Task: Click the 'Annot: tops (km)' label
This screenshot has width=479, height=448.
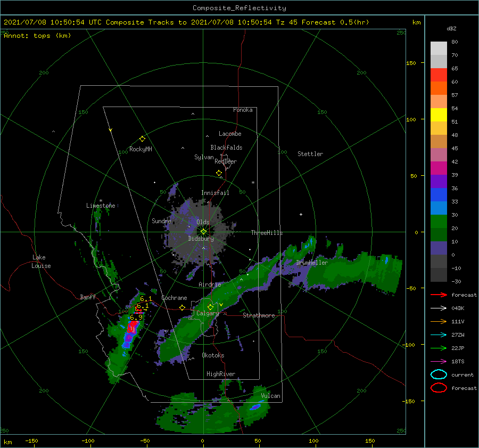Action: pyautogui.click(x=37, y=36)
